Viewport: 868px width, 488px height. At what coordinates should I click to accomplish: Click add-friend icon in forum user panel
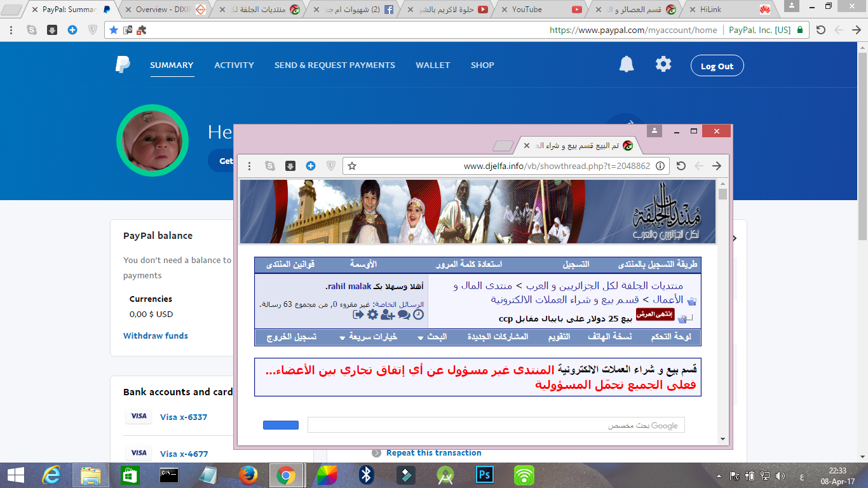[388, 315]
